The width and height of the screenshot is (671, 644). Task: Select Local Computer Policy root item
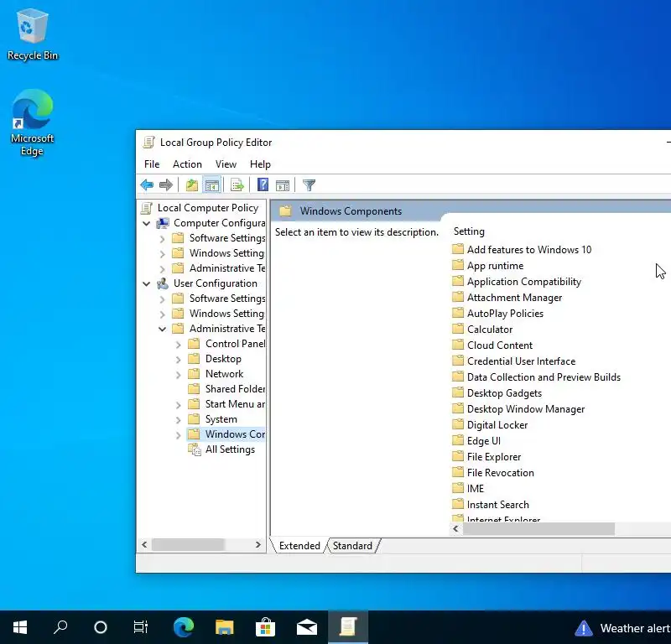click(207, 208)
